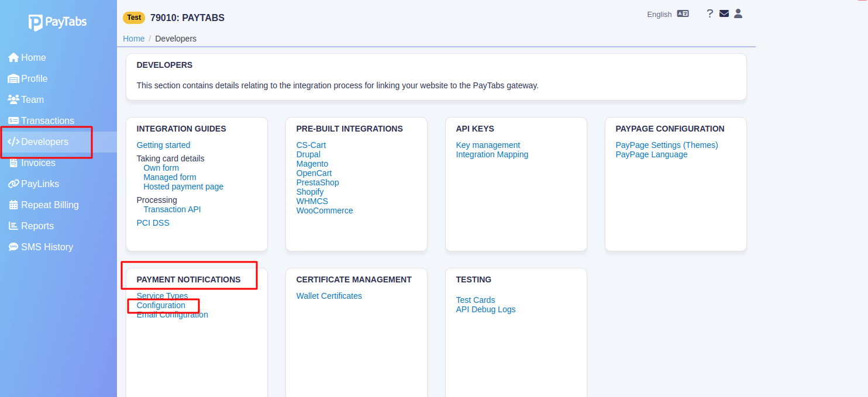Viewport: 868px width, 397px height.
Task: Click the Team people icon
Action: pos(13,99)
